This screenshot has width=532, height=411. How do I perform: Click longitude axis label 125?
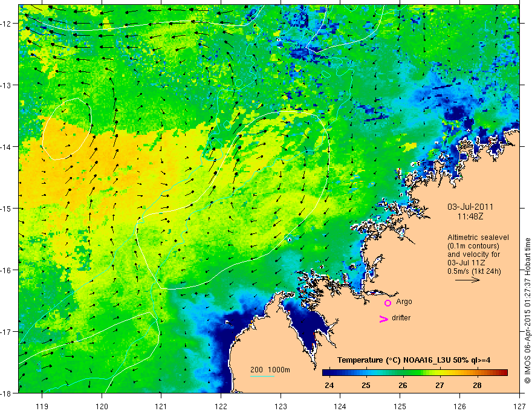point(400,406)
